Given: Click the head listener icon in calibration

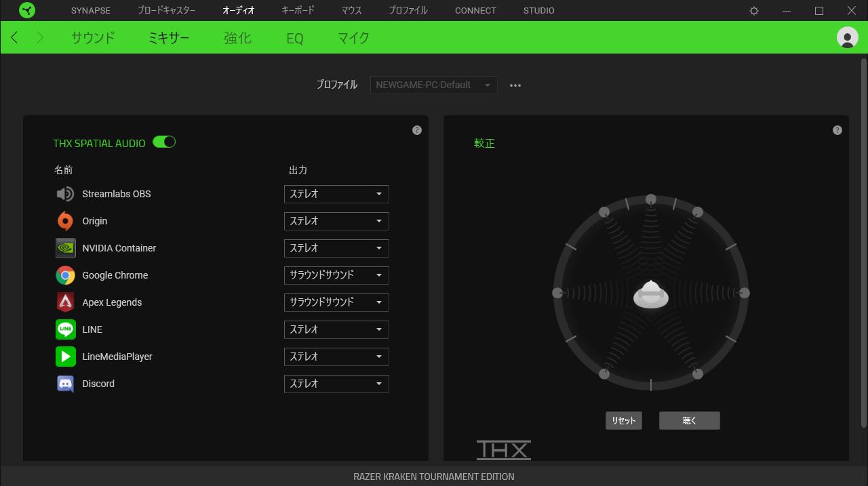Looking at the screenshot, I should click(x=651, y=295).
